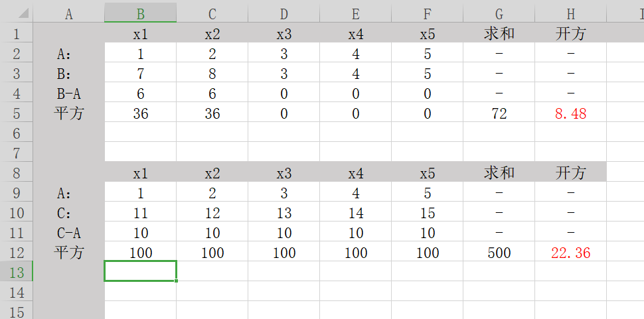Select the cell containing 500
This screenshot has height=319, width=644.
(499, 252)
